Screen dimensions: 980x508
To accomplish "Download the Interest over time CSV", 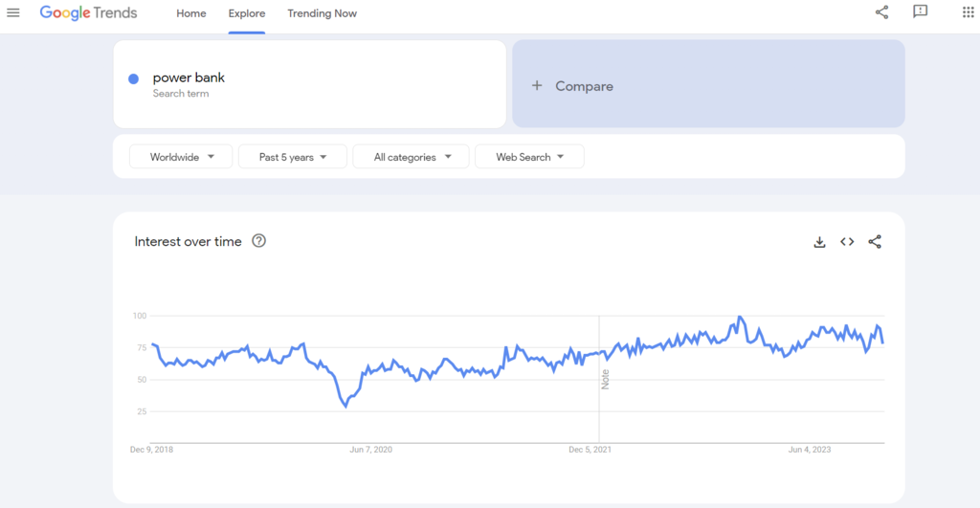I will pyautogui.click(x=819, y=242).
